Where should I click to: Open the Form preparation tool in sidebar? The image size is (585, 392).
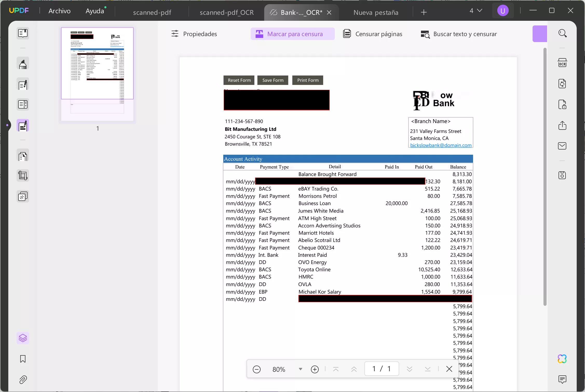point(23,104)
